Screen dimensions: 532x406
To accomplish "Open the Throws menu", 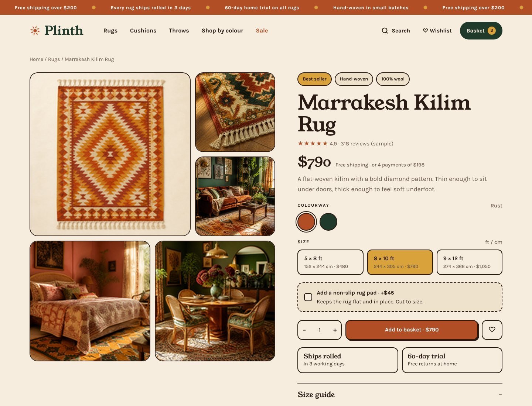I will (x=179, y=31).
